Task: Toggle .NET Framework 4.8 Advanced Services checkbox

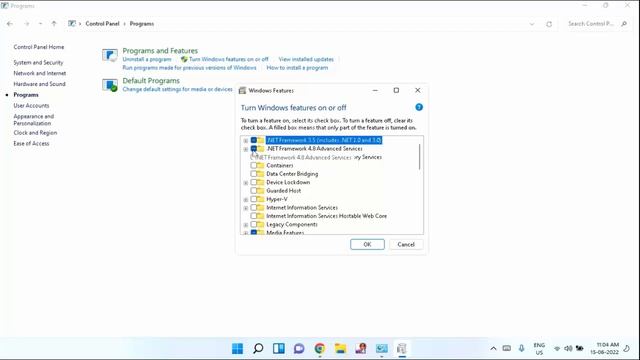Action: (254, 149)
